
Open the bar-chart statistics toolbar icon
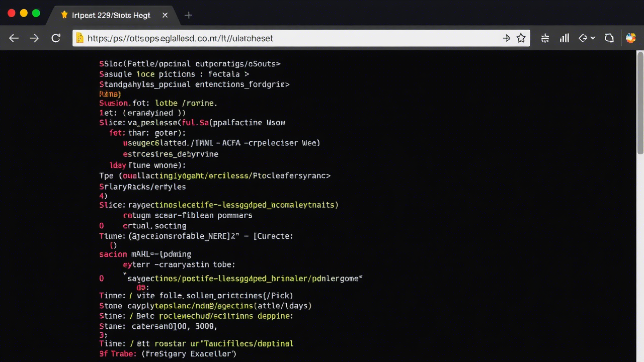564,38
